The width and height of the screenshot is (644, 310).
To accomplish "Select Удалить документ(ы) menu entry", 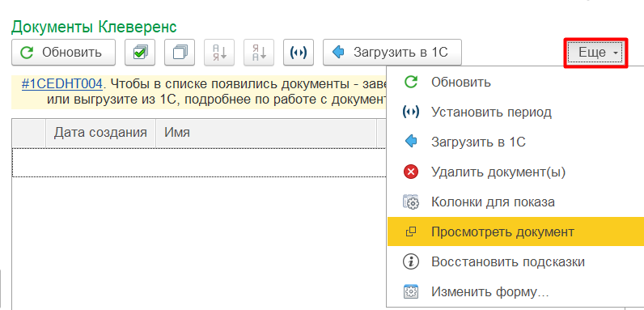I will click(515, 172).
